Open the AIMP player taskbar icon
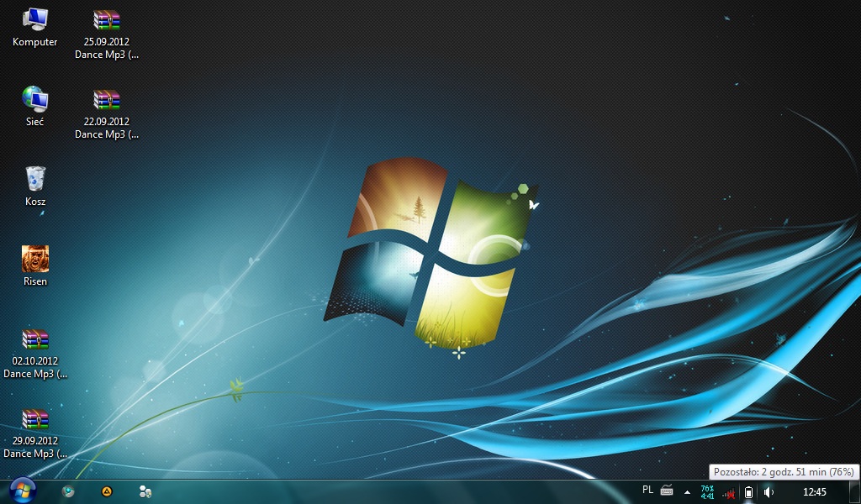The height and width of the screenshot is (504, 861). (x=107, y=491)
